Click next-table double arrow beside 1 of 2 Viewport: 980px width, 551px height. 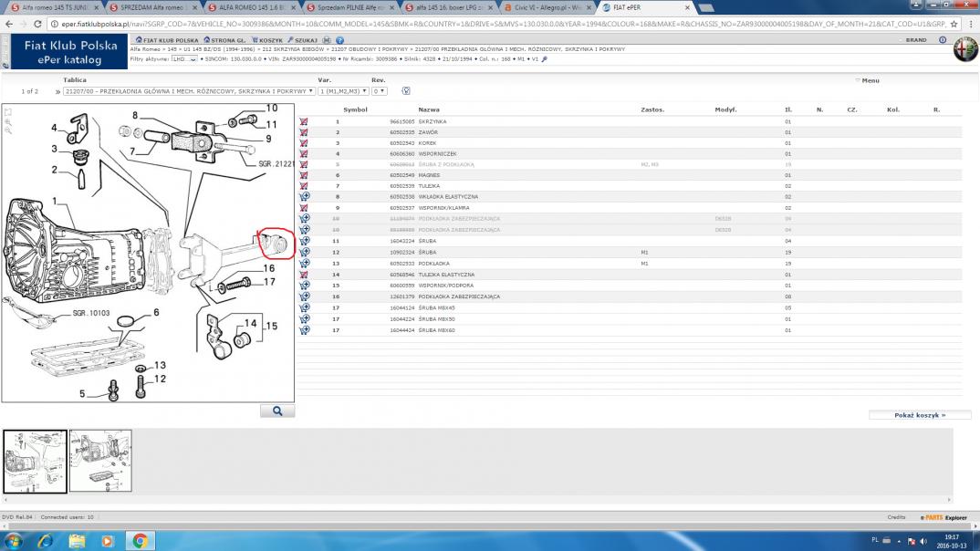click(57, 92)
